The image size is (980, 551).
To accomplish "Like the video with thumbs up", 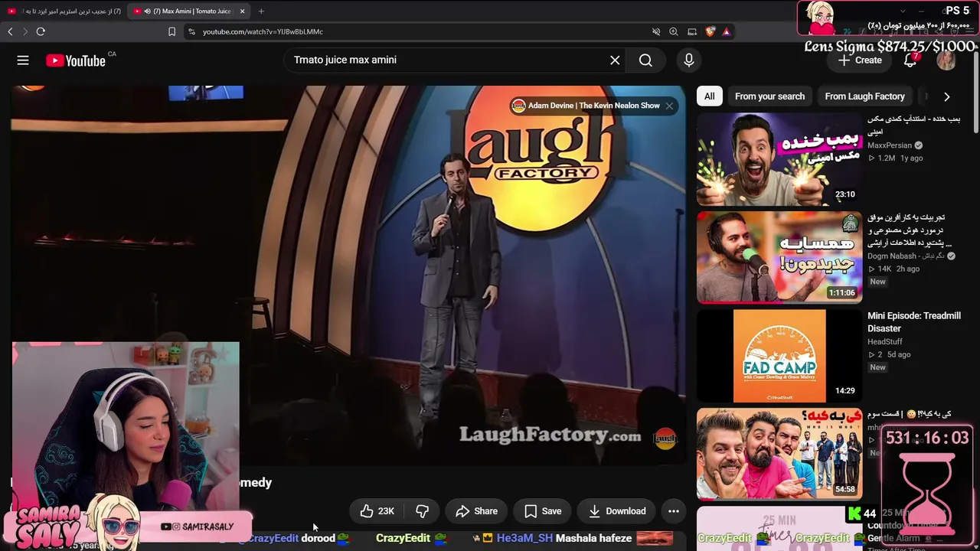I will click(377, 511).
